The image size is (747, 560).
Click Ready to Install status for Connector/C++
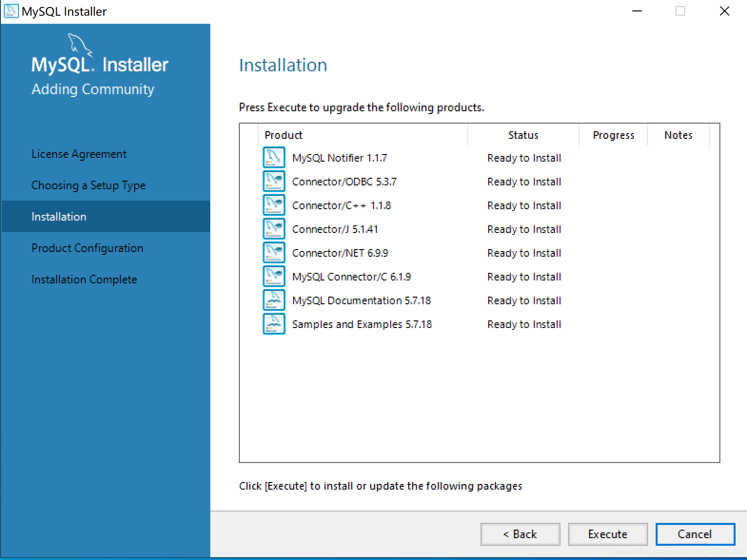524,205
